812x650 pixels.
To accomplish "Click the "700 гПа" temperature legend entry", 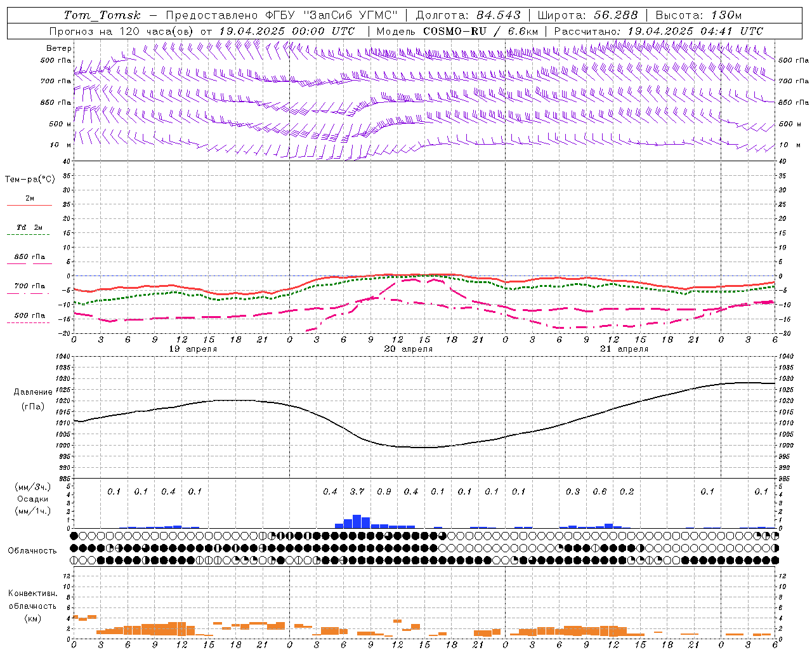I will pyautogui.click(x=30, y=286).
